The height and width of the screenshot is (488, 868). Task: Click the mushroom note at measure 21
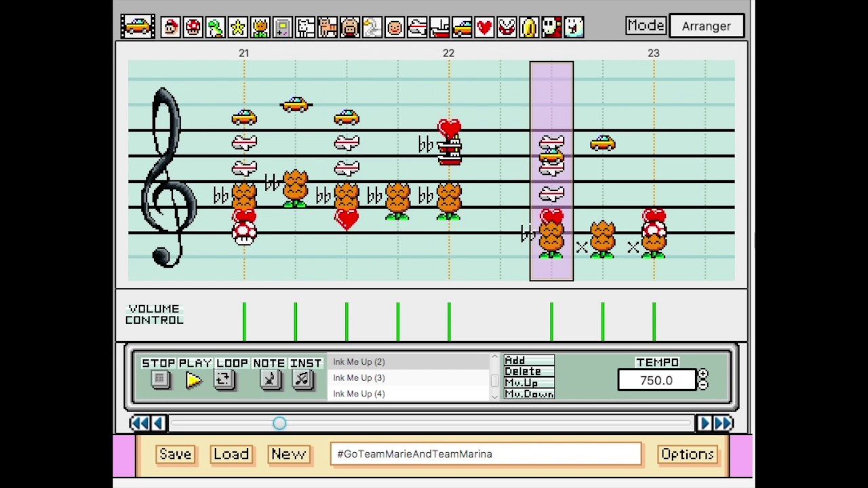(x=244, y=234)
